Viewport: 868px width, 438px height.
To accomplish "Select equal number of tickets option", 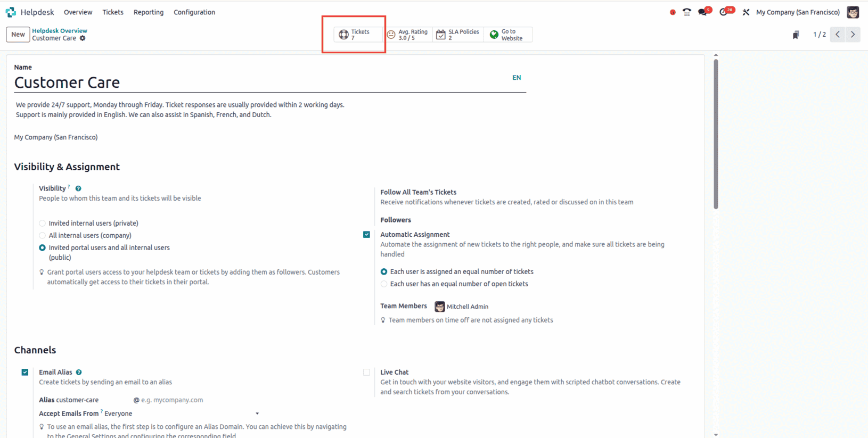I will [x=384, y=272].
